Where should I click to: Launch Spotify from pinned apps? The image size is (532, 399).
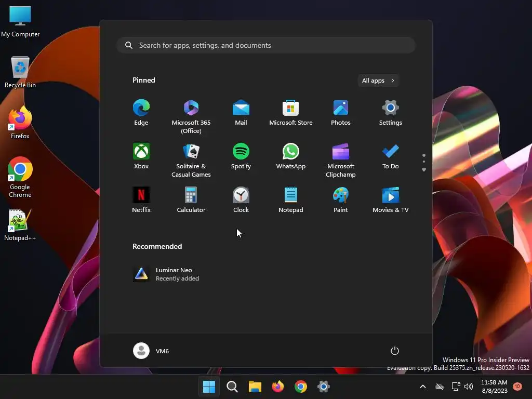tap(241, 156)
